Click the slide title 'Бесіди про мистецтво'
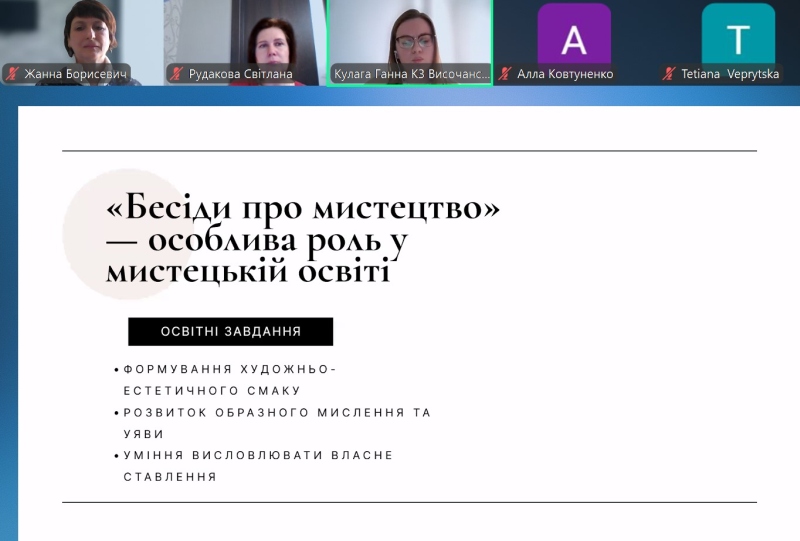800x541 pixels. [x=303, y=209]
